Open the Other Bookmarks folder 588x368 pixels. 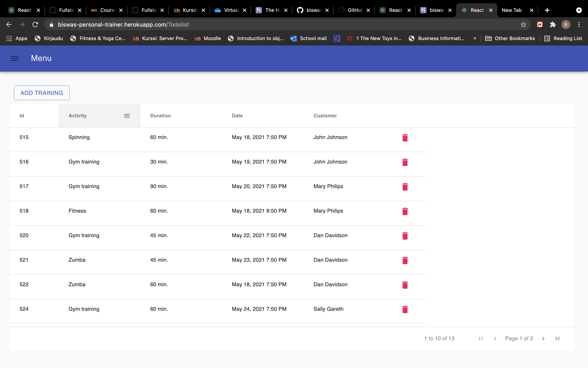510,38
